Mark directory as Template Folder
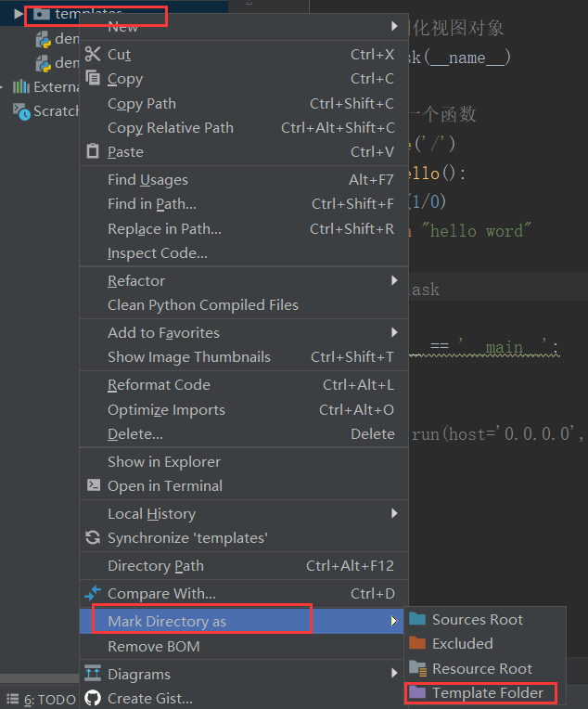This screenshot has height=709, width=588. 484,692
